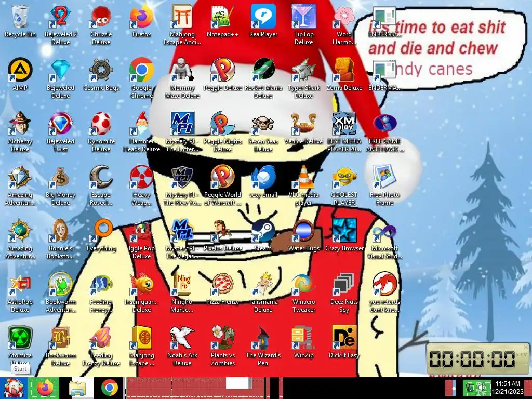This screenshot has height=399, width=532.
Task: Launch Chrome from the taskbar
Action: (x=109, y=388)
